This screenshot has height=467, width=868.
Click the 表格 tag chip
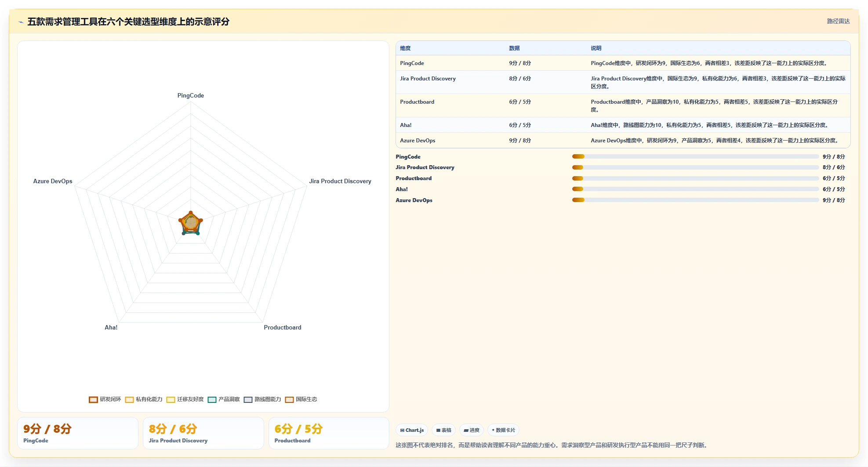coord(443,430)
